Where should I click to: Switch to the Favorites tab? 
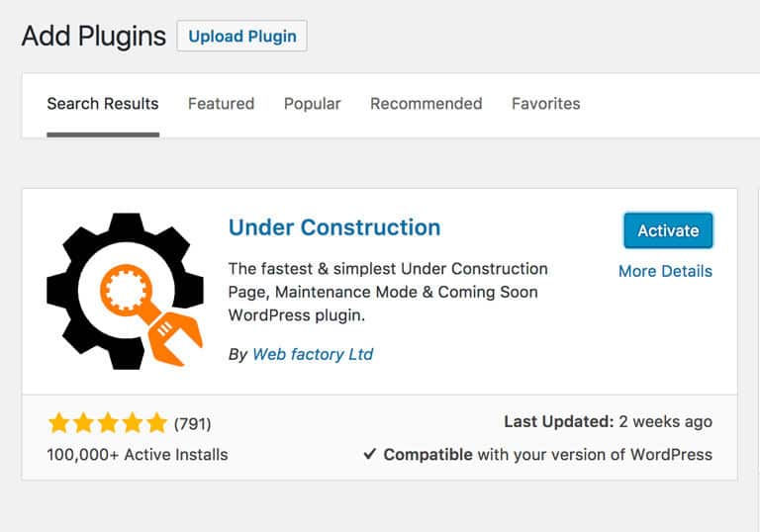tap(546, 104)
